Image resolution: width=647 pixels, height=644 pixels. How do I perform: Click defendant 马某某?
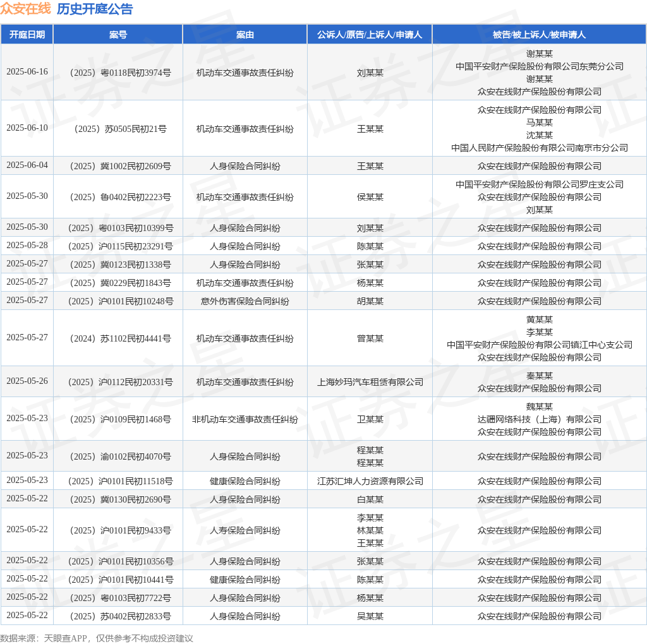[x=540, y=122]
